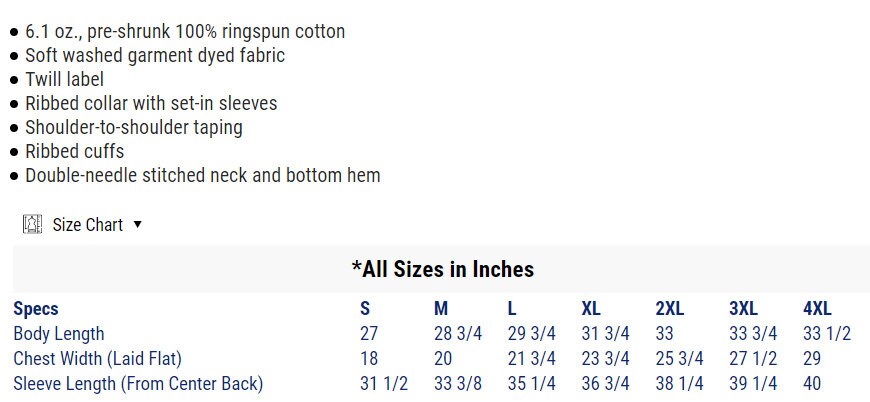Viewport: 870px width, 402px height.
Task: Click the S size column header
Action: pyautogui.click(x=365, y=309)
